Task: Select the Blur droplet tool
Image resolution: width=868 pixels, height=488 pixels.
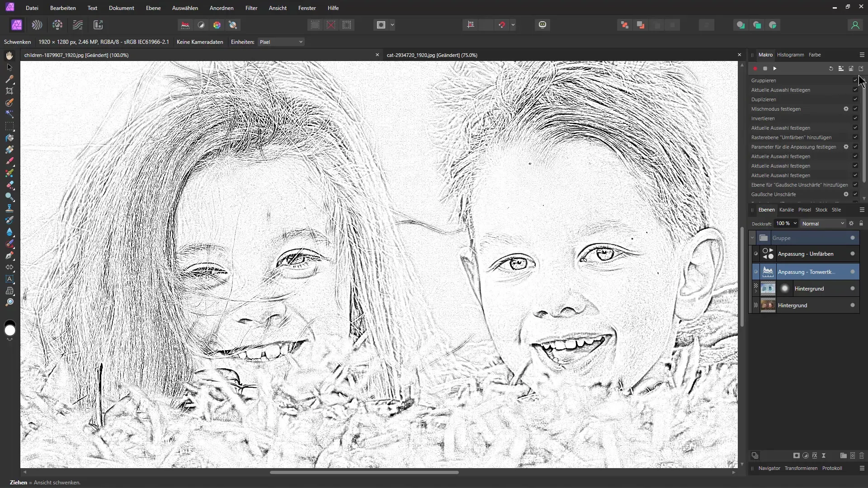Action: (9, 232)
